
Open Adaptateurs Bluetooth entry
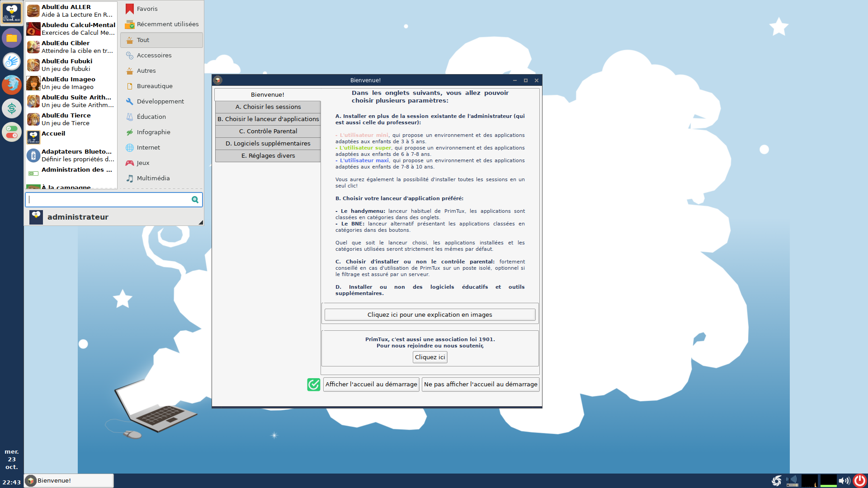click(71, 155)
